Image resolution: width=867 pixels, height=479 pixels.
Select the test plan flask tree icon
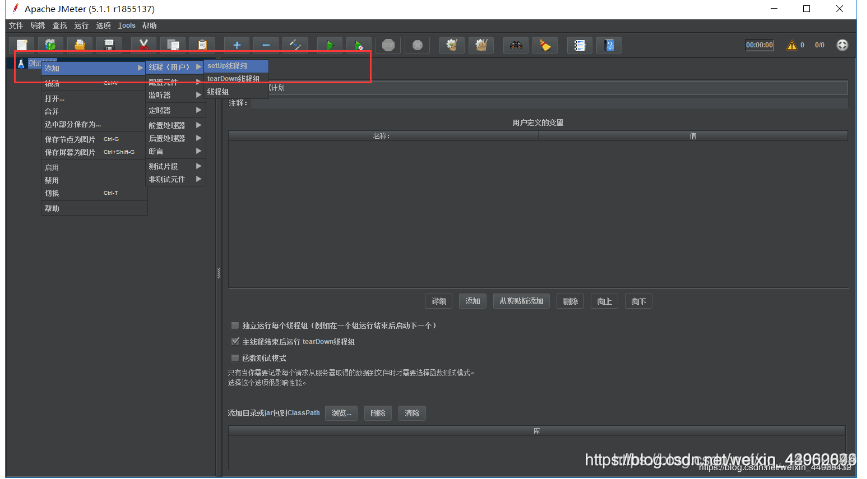coord(21,64)
